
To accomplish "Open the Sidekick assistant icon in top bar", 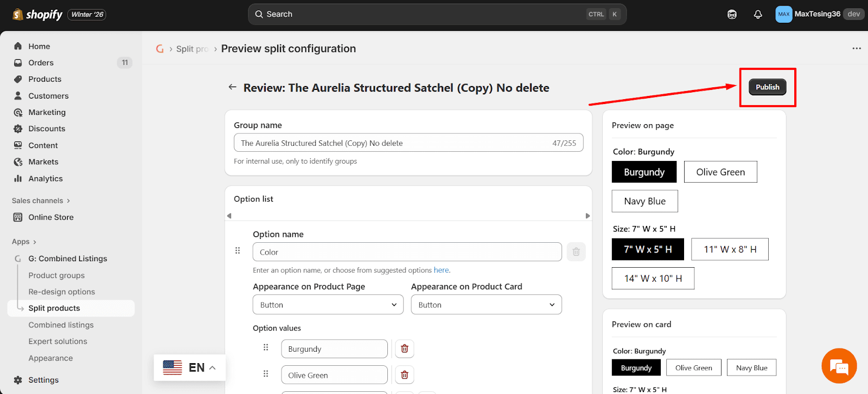I will point(732,15).
